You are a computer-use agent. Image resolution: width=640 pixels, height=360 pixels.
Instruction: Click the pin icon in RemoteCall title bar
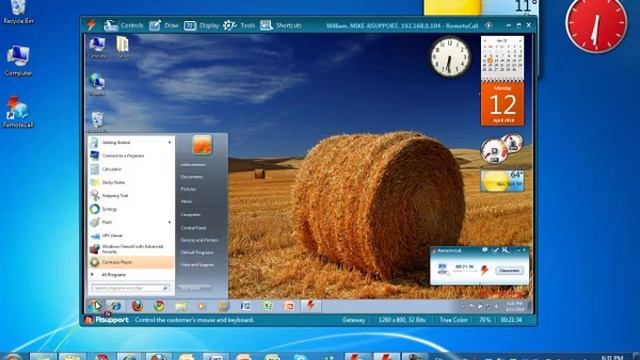pos(488,25)
